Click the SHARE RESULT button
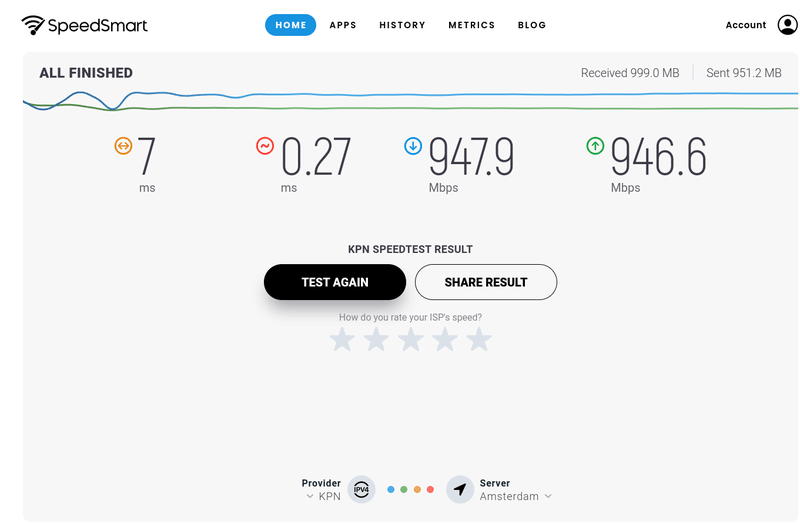Viewport: 800px width, 523px height. click(486, 282)
